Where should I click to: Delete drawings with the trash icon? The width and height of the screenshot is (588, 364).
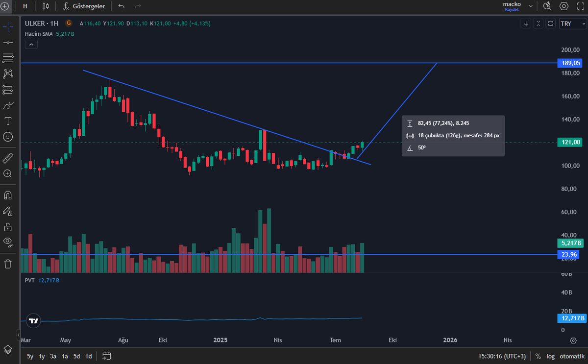coord(7,263)
